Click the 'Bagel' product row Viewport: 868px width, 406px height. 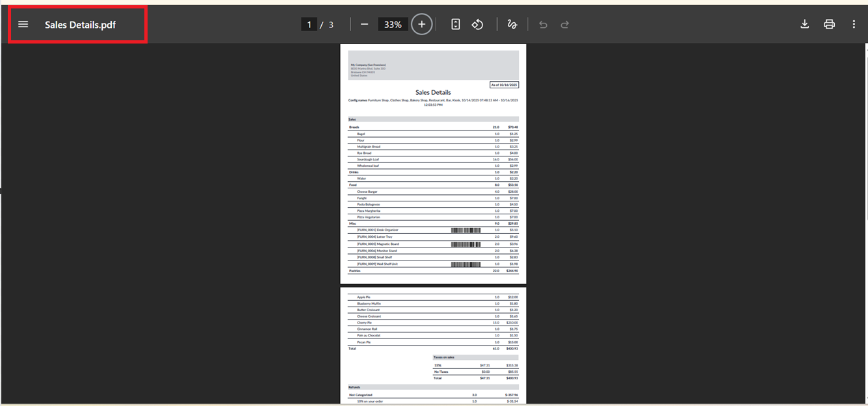[x=433, y=134]
